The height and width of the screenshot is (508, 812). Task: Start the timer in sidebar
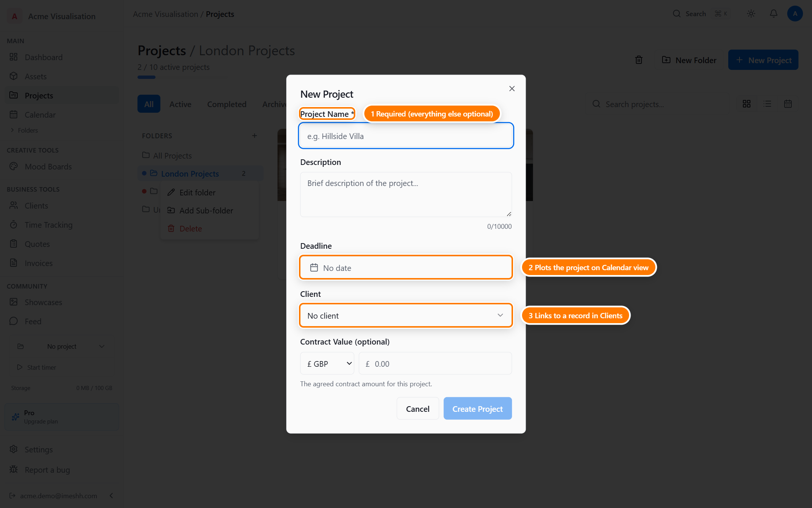pos(62,367)
